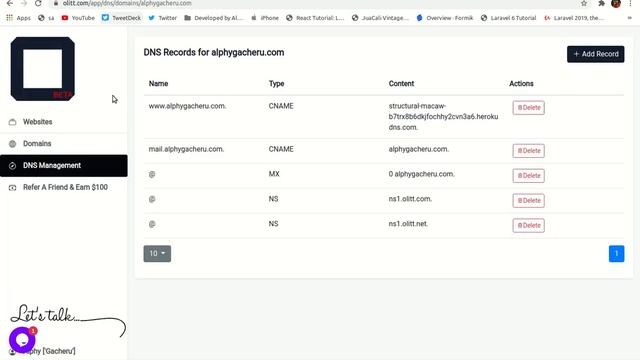
Task: Open Refer A Friend & Earn $100
Action: point(64,187)
